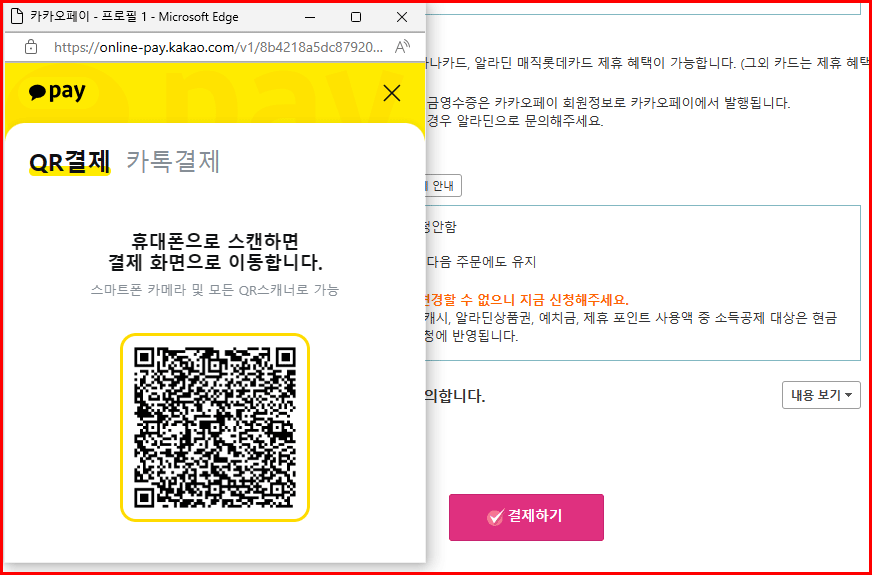
Task: Click the 다음 주문에도 유지 option text
Action: (481, 262)
